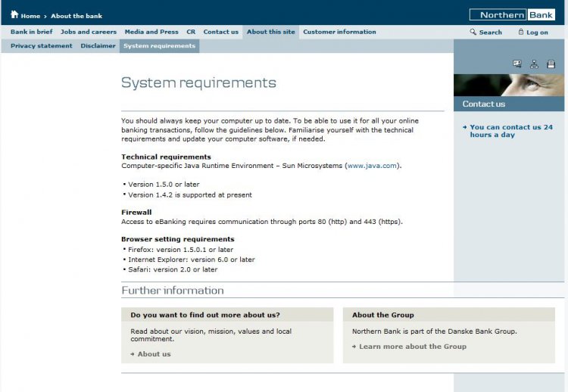The height and width of the screenshot is (392, 568).
Task: Open 'Learn more about the Group' link
Action: click(x=413, y=347)
